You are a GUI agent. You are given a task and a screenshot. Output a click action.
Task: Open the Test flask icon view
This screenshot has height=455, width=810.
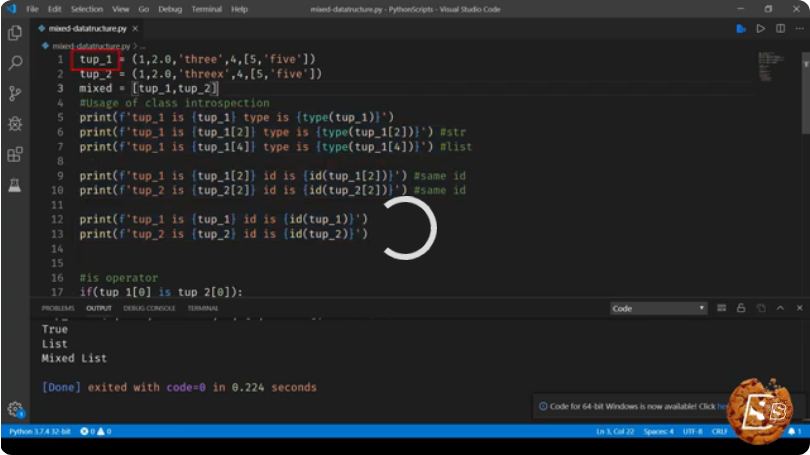15,184
